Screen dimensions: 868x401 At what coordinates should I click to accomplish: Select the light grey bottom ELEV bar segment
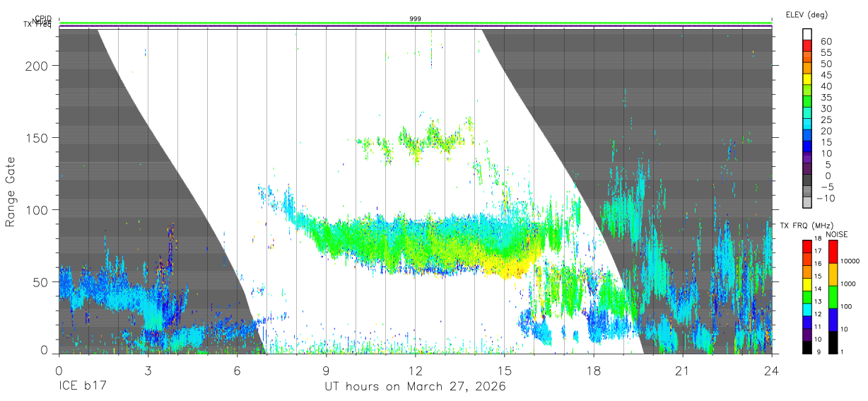coord(808,203)
